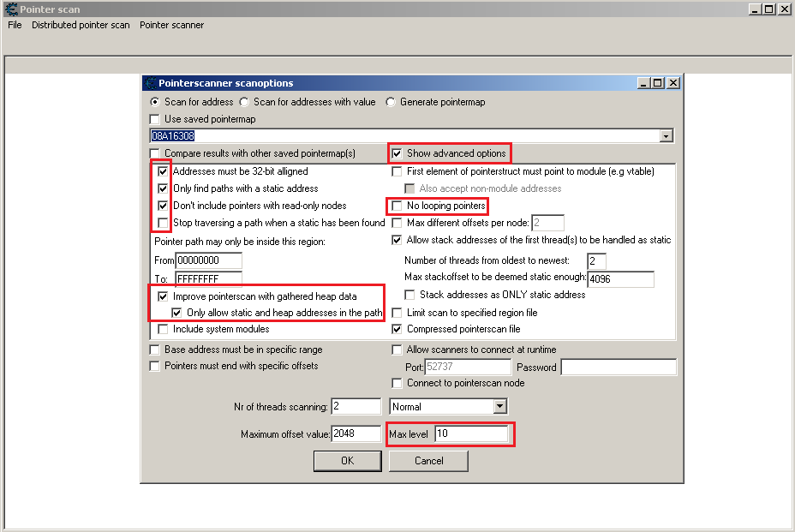Minimize the Pointerscanner scanoptions dialog
This screenshot has height=532, width=795.
click(643, 82)
